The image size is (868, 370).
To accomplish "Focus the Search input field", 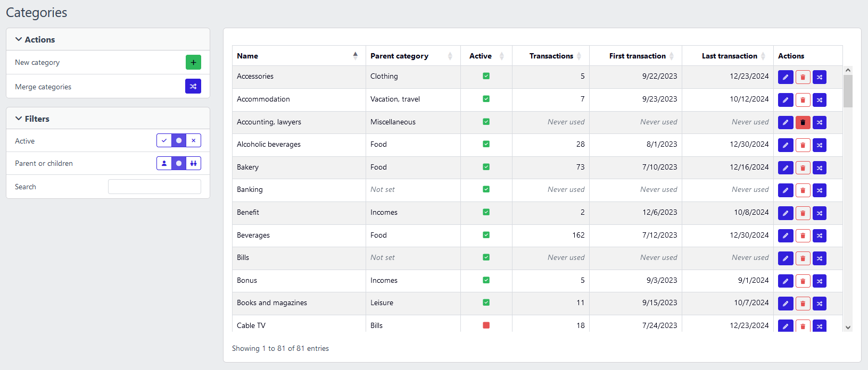I will [154, 187].
